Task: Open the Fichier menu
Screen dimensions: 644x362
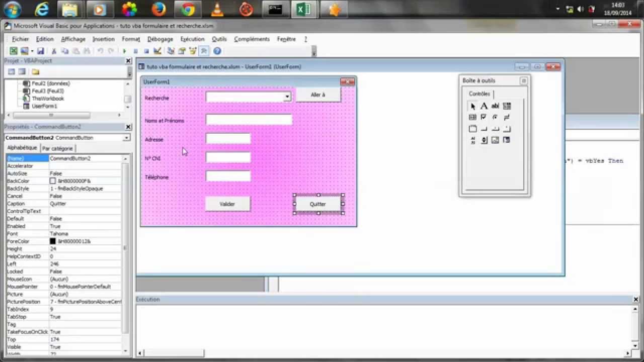Action: pyautogui.click(x=21, y=39)
